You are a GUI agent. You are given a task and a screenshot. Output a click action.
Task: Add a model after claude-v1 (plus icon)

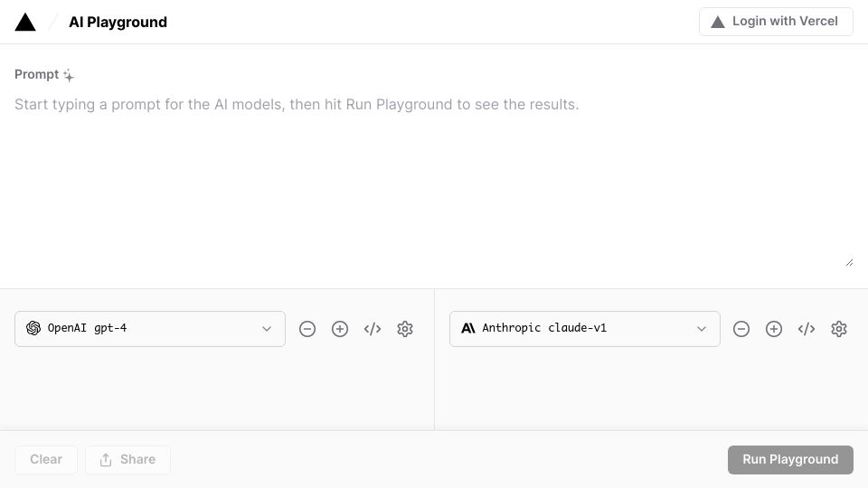pyautogui.click(x=774, y=329)
